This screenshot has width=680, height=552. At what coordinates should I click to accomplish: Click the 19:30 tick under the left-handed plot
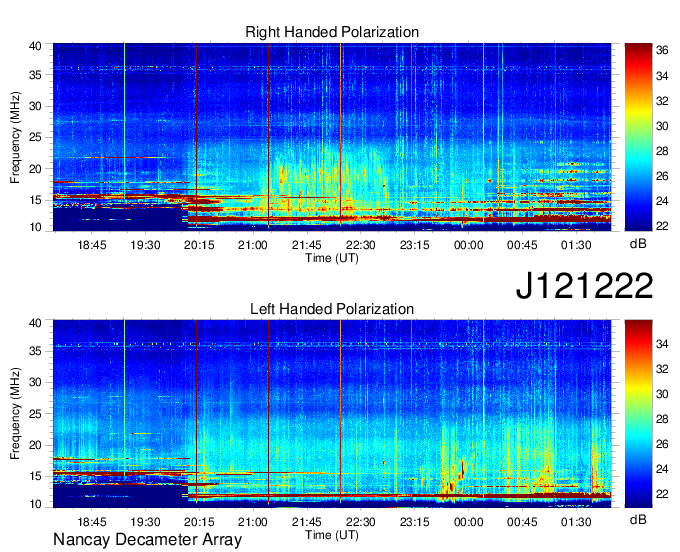coord(145,522)
